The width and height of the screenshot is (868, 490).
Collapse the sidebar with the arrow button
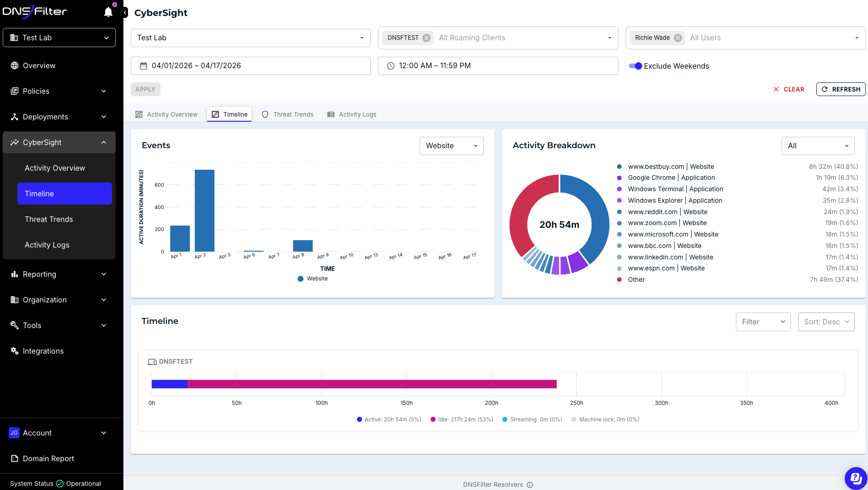click(x=125, y=13)
